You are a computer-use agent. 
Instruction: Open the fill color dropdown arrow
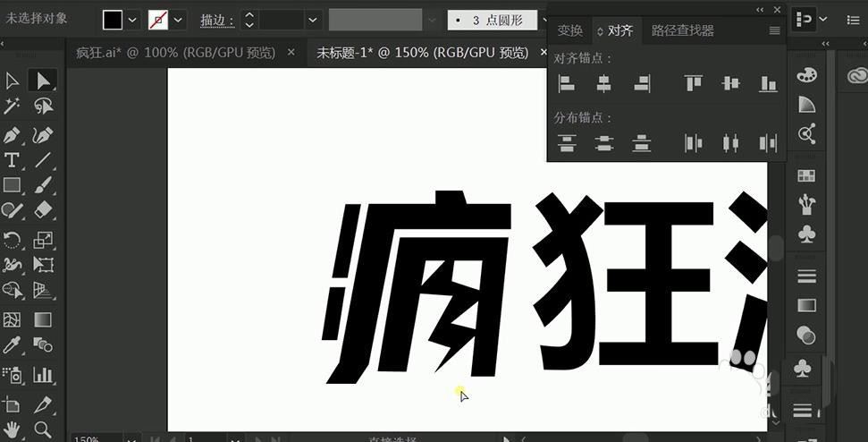[132, 20]
